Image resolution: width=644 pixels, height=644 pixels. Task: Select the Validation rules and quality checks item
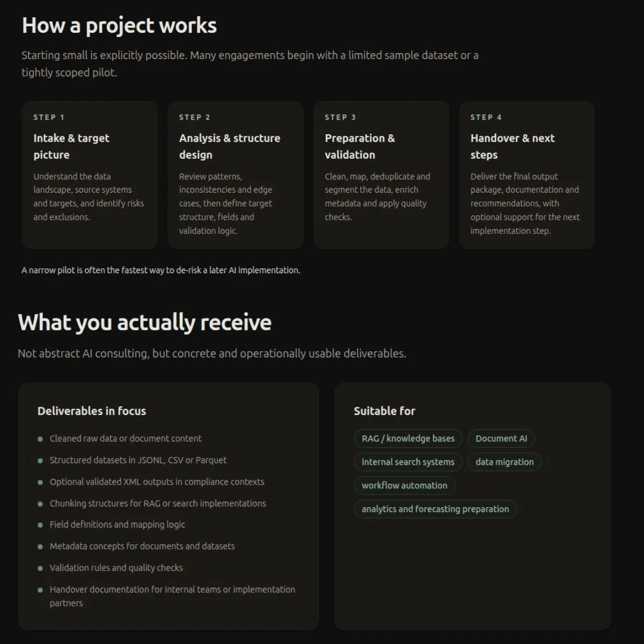(116, 567)
